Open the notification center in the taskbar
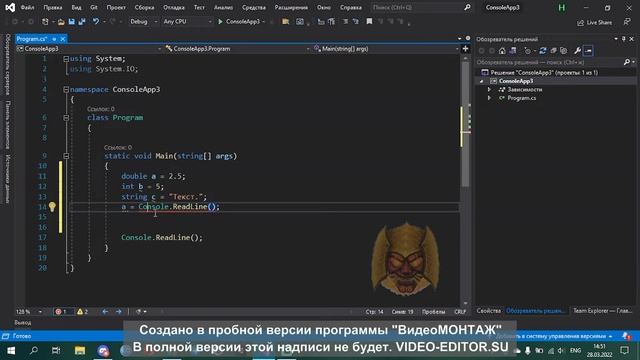Image resolution: width=640 pixels, height=360 pixels. (624, 350)
